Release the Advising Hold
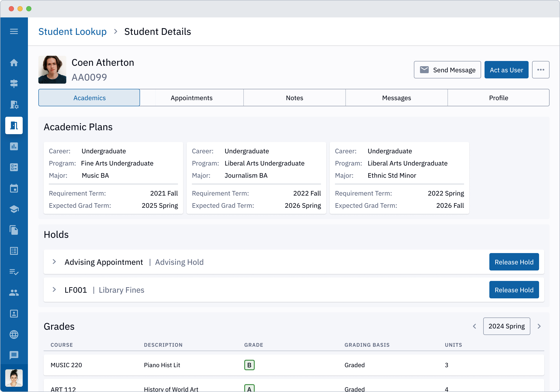This screenshot has width=560, height=392. (x=514, y=262)
